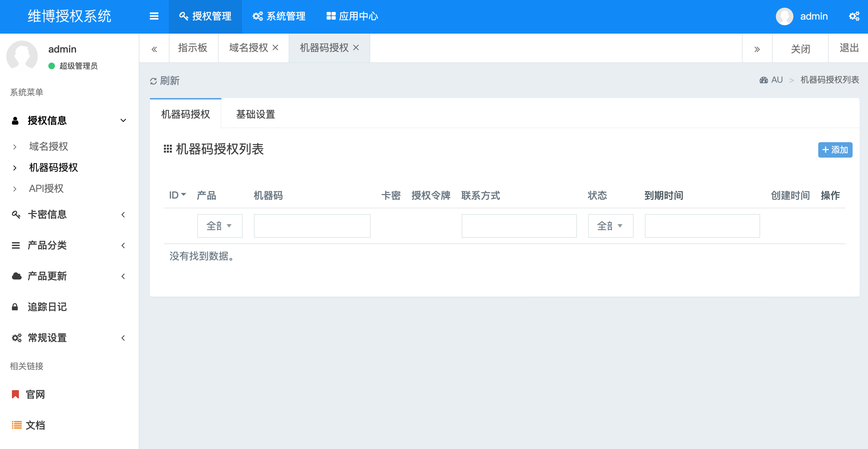Close the 域名授权 tab with its X
Viewport: 868px width, 449px height.
click(x=276, y=48)
